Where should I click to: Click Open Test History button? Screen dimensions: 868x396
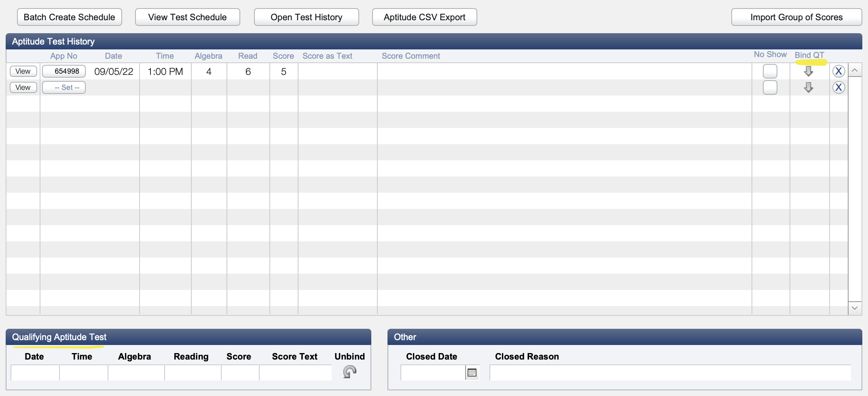click(x=307, y=17)
